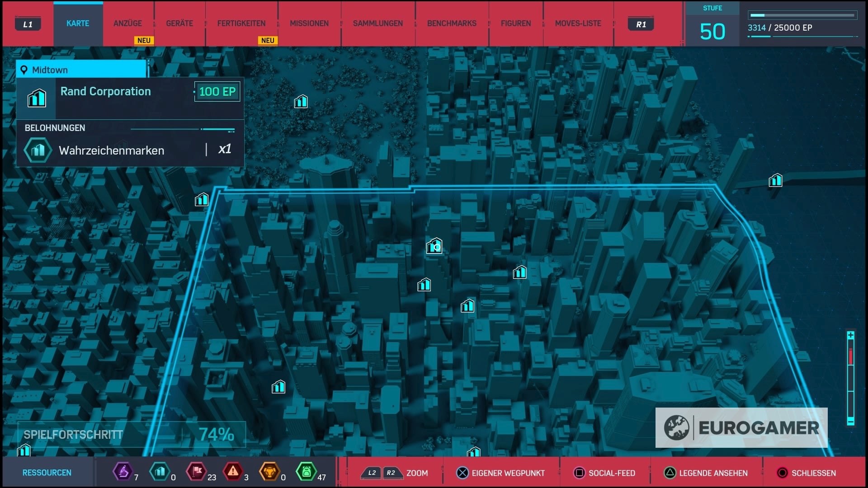Click the green backpack token resource icon
The height and width of the screenshot is (488, 868).
click(306, 472)
